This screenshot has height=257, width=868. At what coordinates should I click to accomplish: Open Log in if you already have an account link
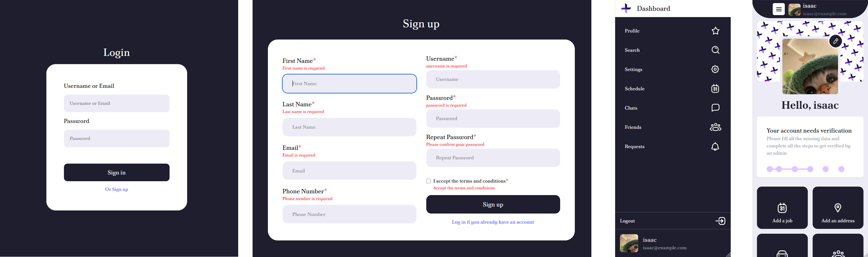493,222
